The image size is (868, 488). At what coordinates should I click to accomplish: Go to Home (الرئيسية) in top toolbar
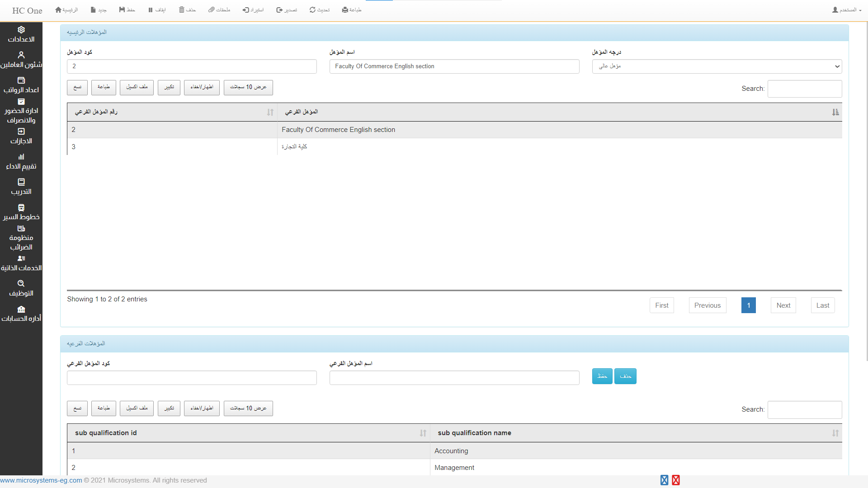(x=66, y=10)
